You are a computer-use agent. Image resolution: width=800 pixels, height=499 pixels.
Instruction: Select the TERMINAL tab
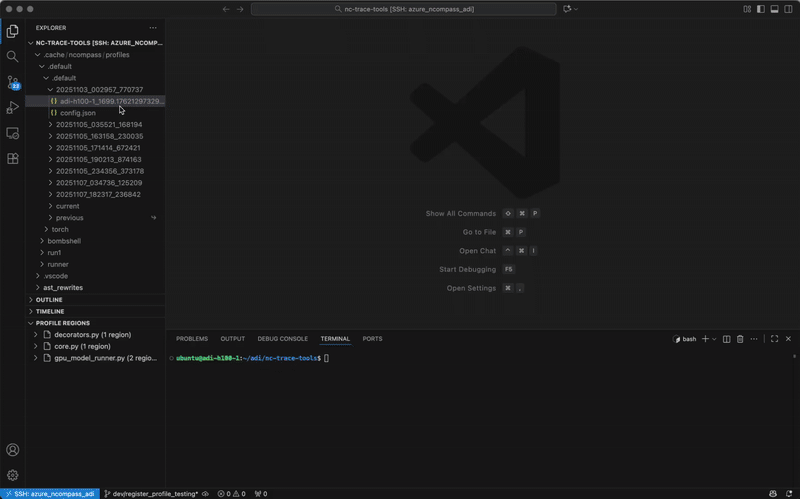coord(335,339)
